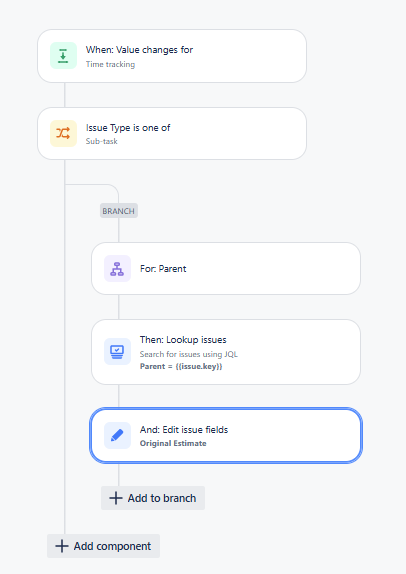This screenshot has width=406, height=574.
Task: Click the purple branch hierarchy icon
Action: click(117, 268)
